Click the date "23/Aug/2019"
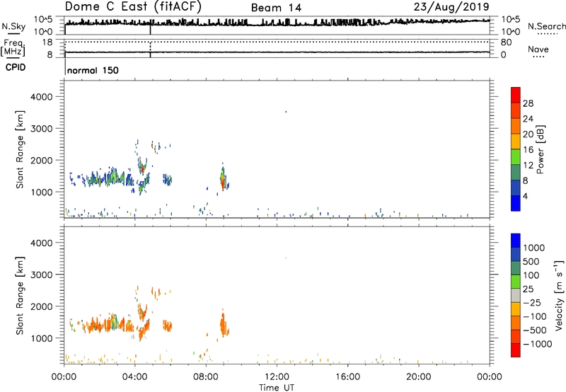 coord(451,7)
